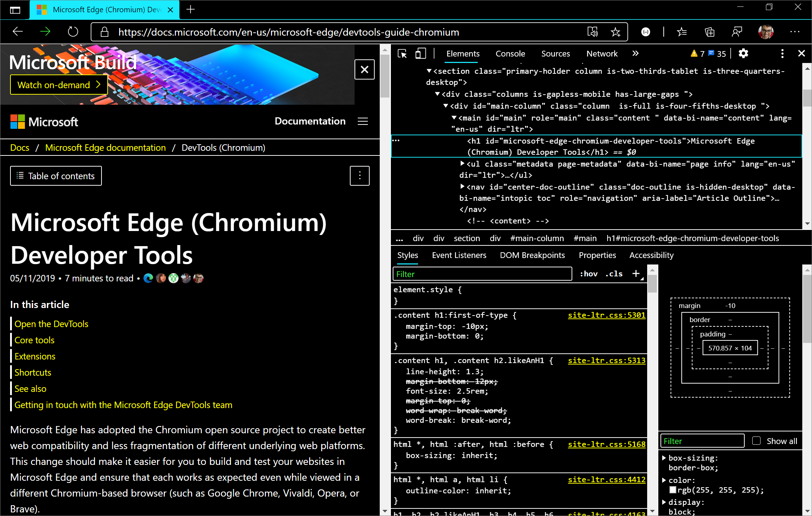Click the Open the DevTools link

point(52,324)
